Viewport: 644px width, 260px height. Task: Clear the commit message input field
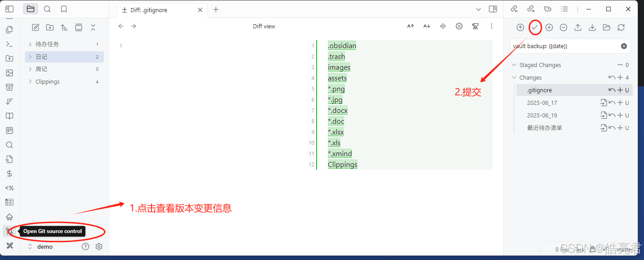pos(624,45)
